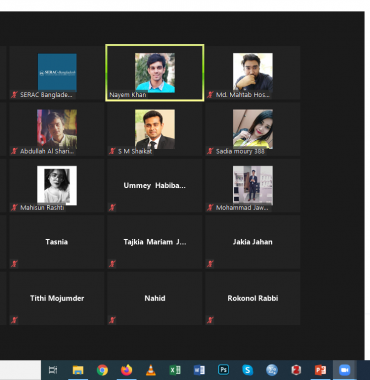The height and width of the screenshot is (380, 370).
Task: Click muted mic icon on Nahid tile
Action: [x=112, y=320]
